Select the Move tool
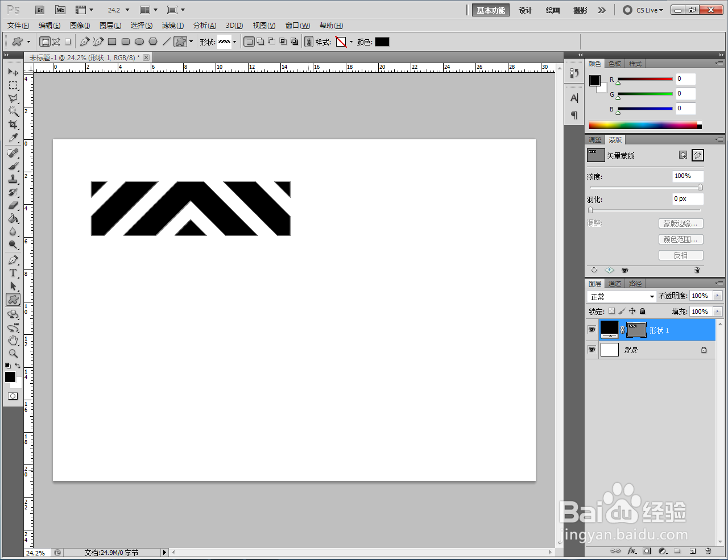The image size is (728, 560). (13, 72)
